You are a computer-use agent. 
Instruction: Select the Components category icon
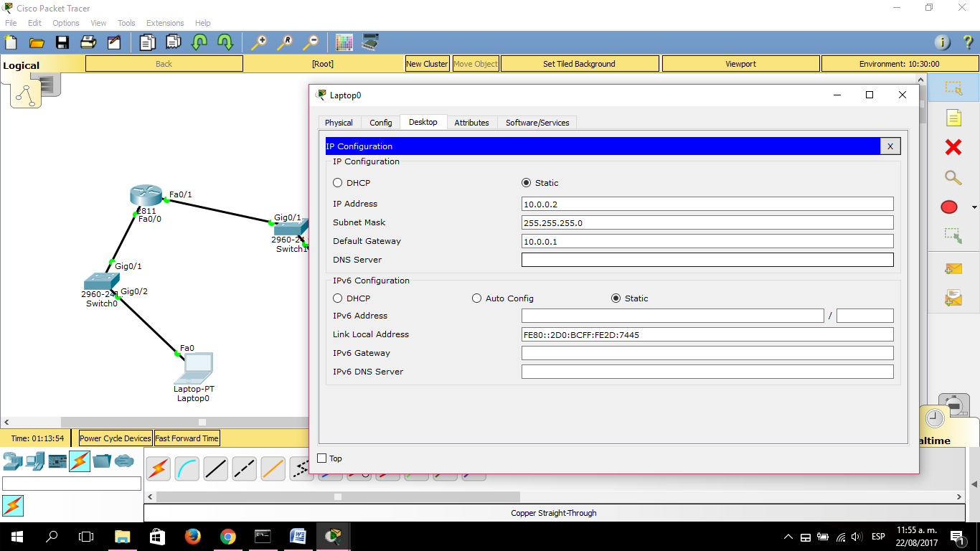click(57, 461)
